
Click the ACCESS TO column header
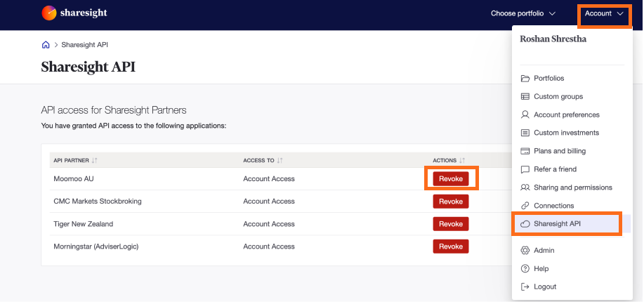click(x=258, y=160)
